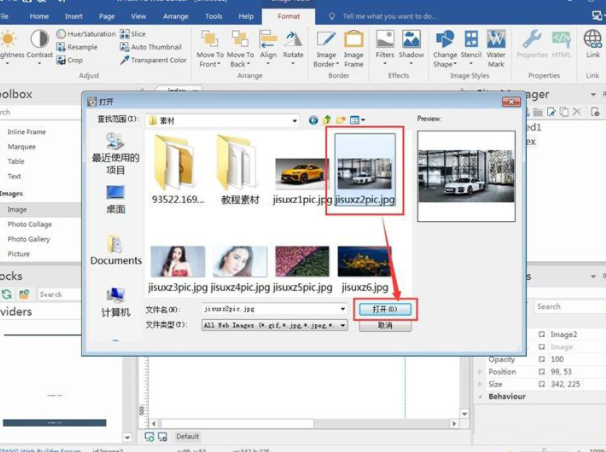Open the Insert ribbon tab

[x=74, y=16]
